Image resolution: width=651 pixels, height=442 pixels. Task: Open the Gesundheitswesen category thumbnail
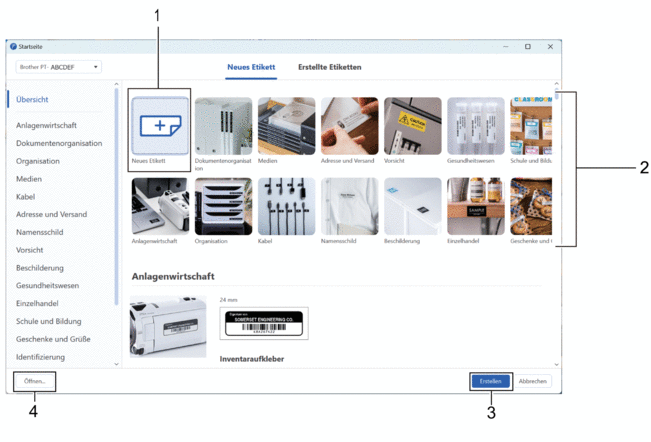475,126
